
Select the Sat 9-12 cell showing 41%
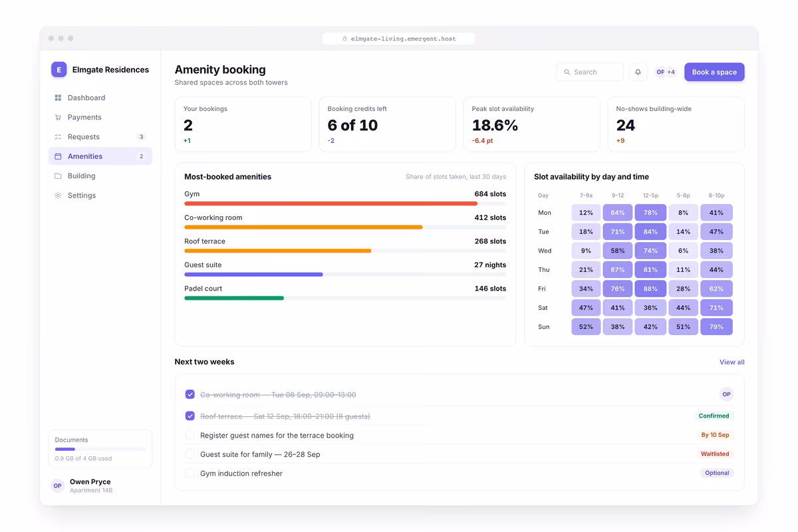click(x=618, y=308)
